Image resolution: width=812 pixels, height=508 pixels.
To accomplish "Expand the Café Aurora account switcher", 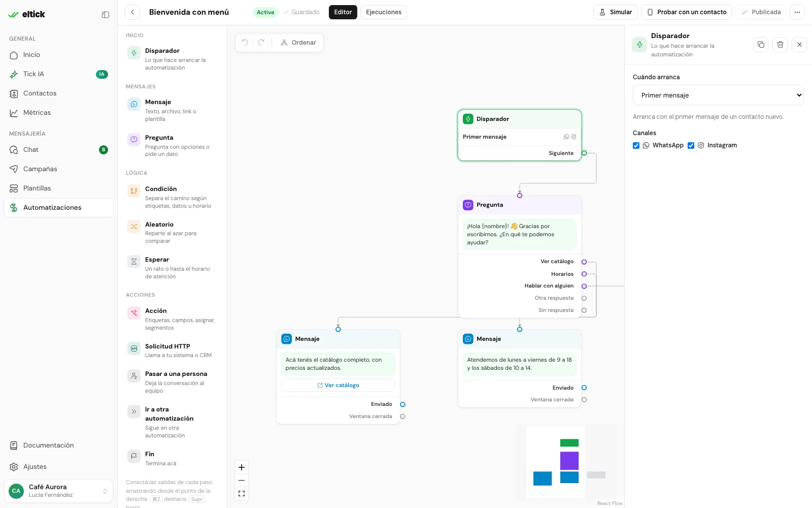I will pyautogui.click(x=58, y=491).
